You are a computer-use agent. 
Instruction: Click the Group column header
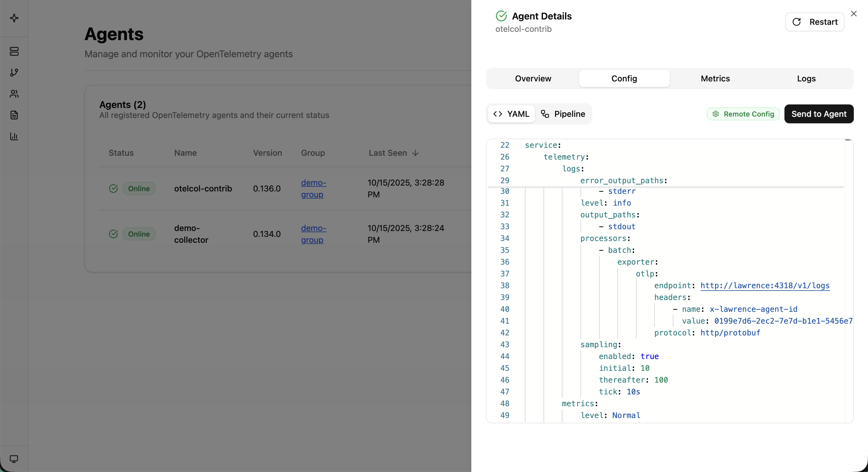click(x=313, y=153)
